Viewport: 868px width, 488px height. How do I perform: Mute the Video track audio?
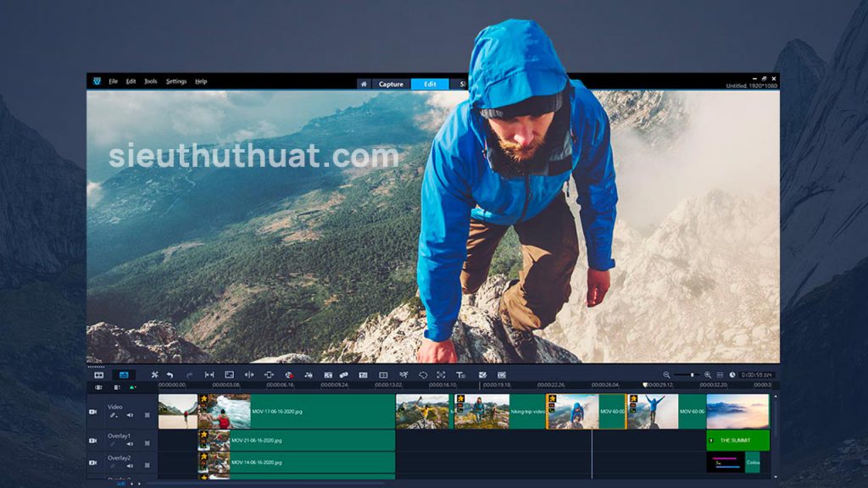pos(130,414)
